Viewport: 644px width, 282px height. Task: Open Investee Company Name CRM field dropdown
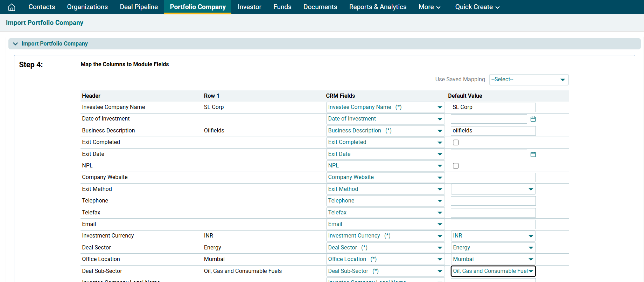385,107
